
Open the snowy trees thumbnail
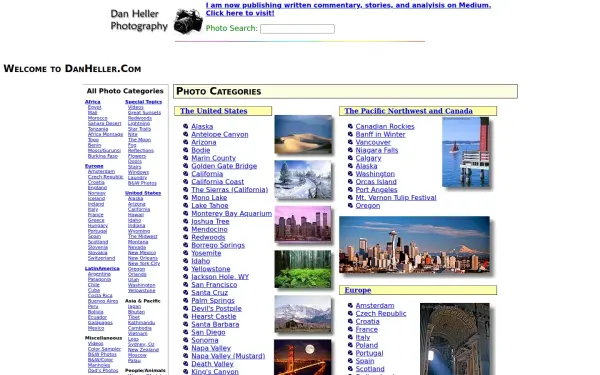(303, 179)
